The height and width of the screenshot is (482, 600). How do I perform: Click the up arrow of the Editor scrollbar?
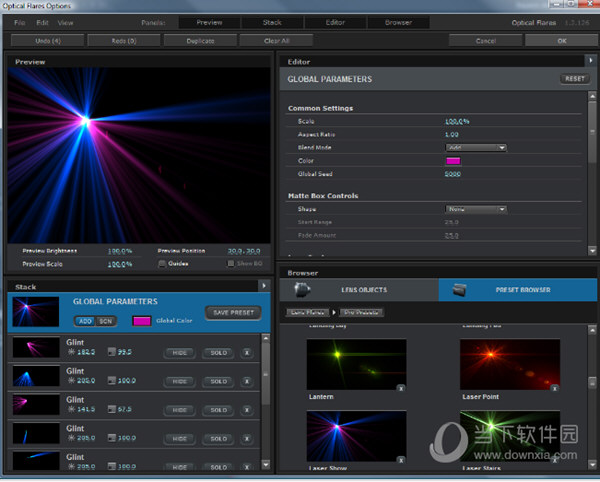tap(592, 96)
